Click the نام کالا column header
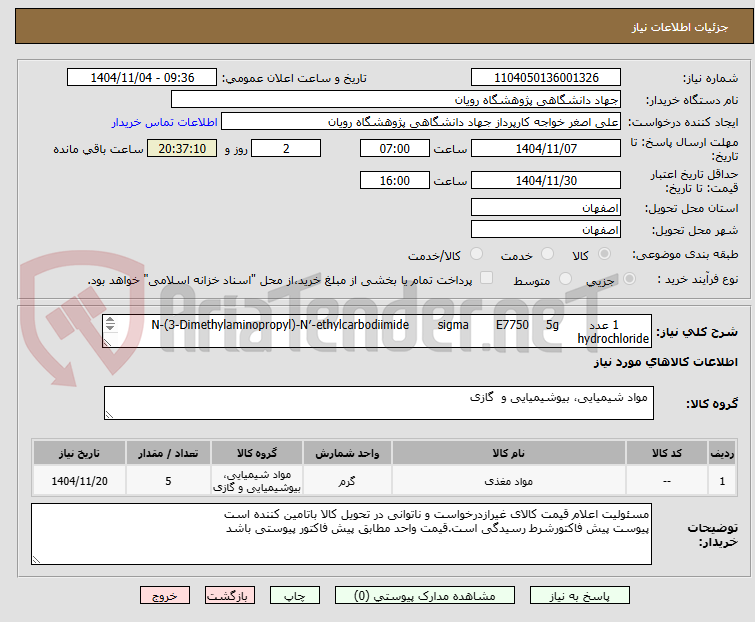The image size is (755, 622). click(x=508, y=453)
